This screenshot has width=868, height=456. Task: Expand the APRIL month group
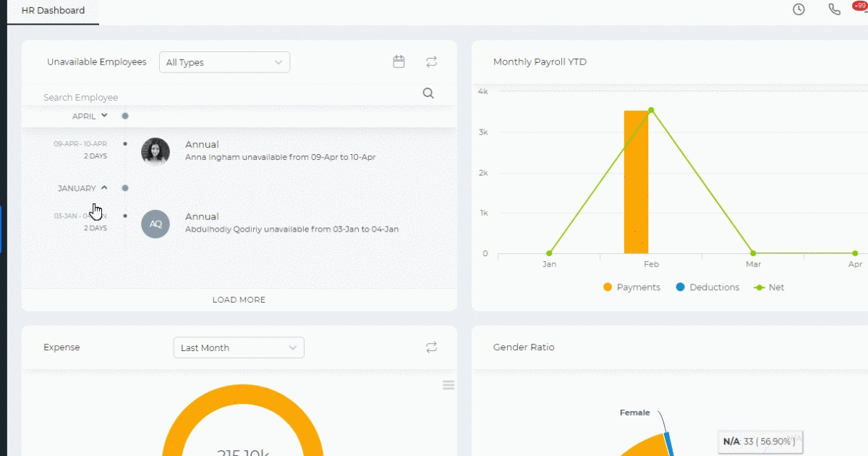click(x=90, y=116)
